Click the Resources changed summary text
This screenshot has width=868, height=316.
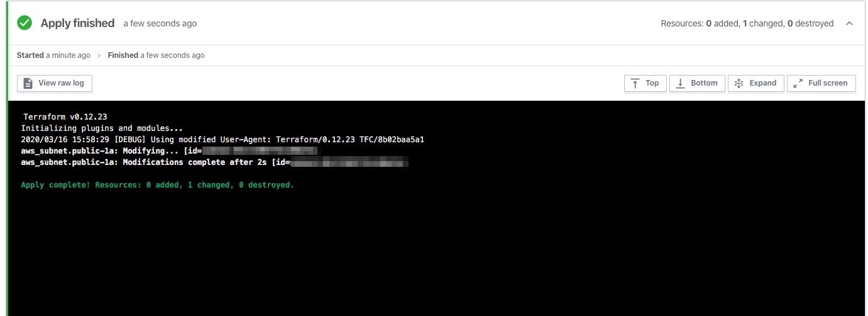click(x=747, y=23)
